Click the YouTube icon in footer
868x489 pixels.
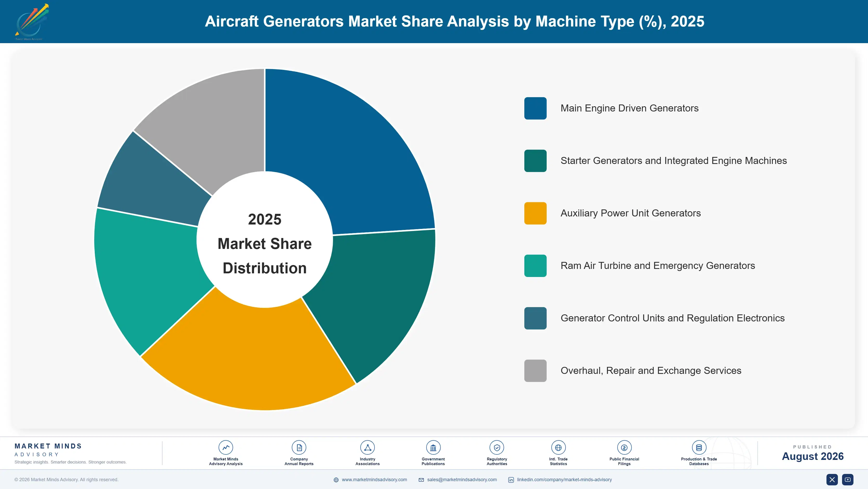point(848,480)
